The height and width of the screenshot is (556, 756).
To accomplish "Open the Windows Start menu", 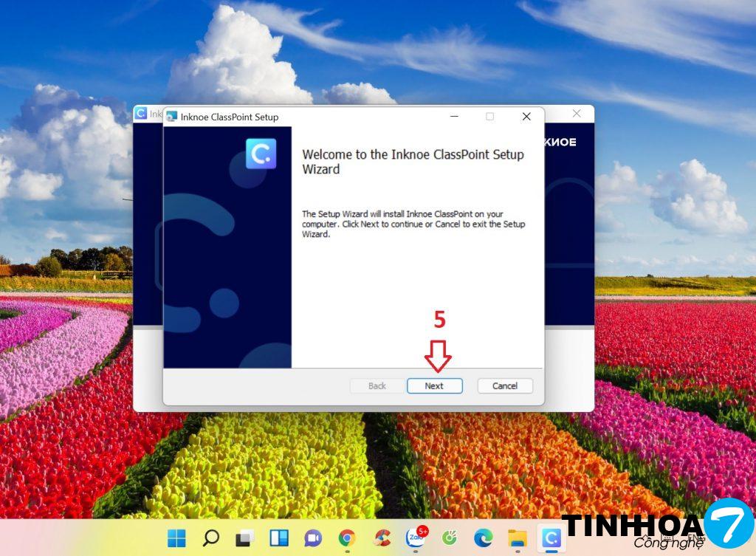I will point(176,538).
